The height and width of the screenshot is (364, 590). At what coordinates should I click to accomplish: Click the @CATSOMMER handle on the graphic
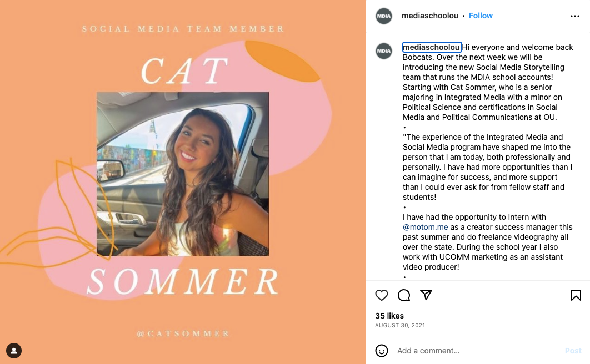183,333
